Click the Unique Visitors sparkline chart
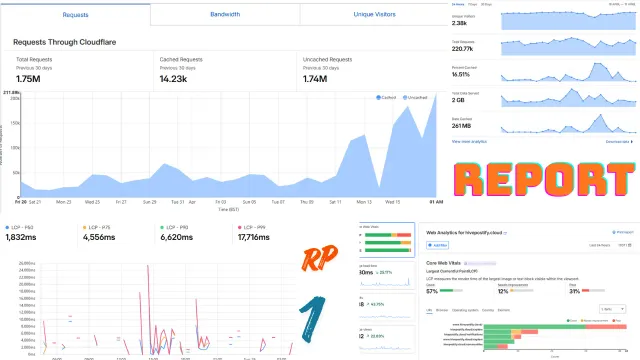The height and width of the screenshot is (360, 640). click(568, 20)
